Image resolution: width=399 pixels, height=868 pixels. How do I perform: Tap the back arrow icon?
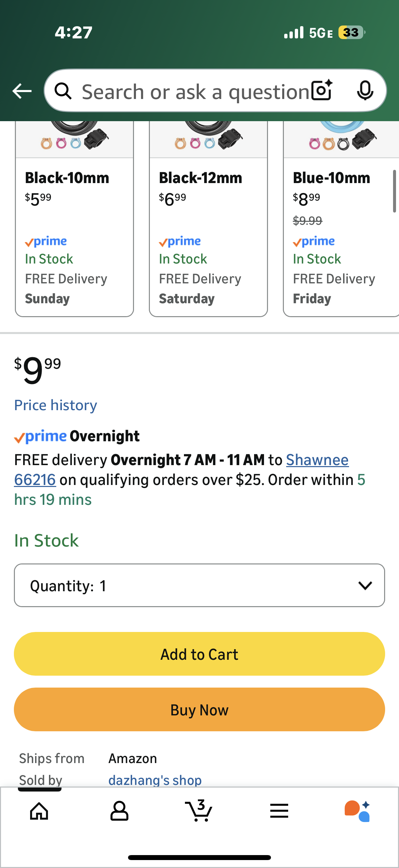pos(22,91)
